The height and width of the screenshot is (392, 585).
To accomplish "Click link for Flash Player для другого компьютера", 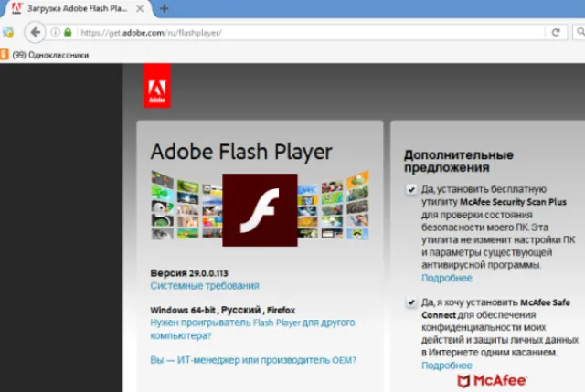I will coord(252,329).
